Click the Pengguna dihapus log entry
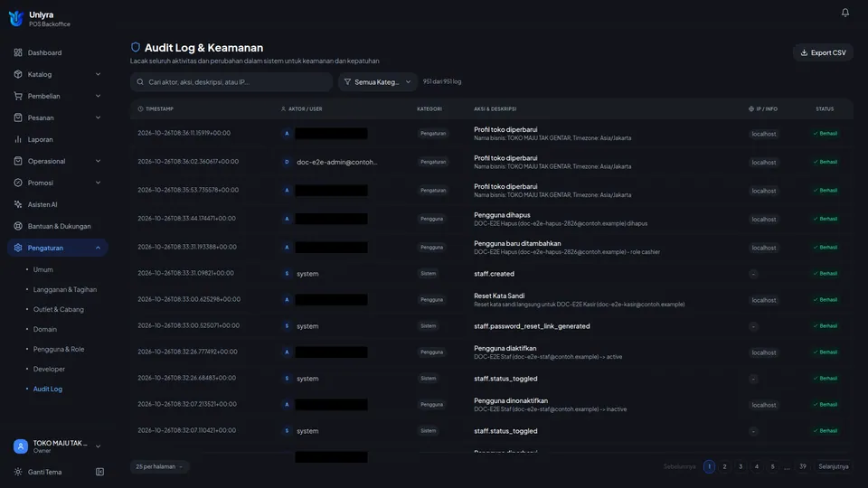868x488 pixels. pos(502,215)
